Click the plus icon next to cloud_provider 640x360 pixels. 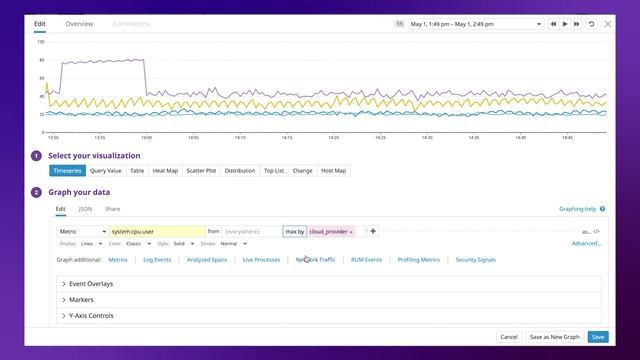click(x=373, y=231)
